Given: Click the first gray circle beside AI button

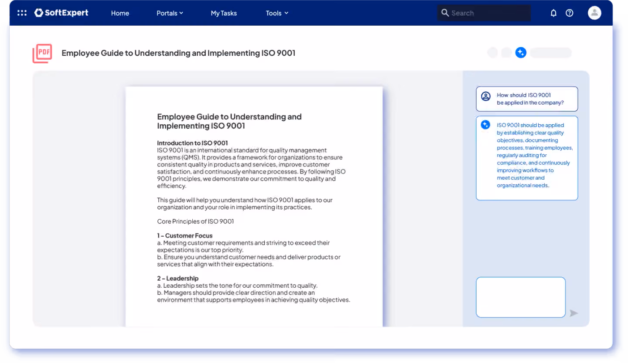Looking at the screenshot, I should [492, 53].
